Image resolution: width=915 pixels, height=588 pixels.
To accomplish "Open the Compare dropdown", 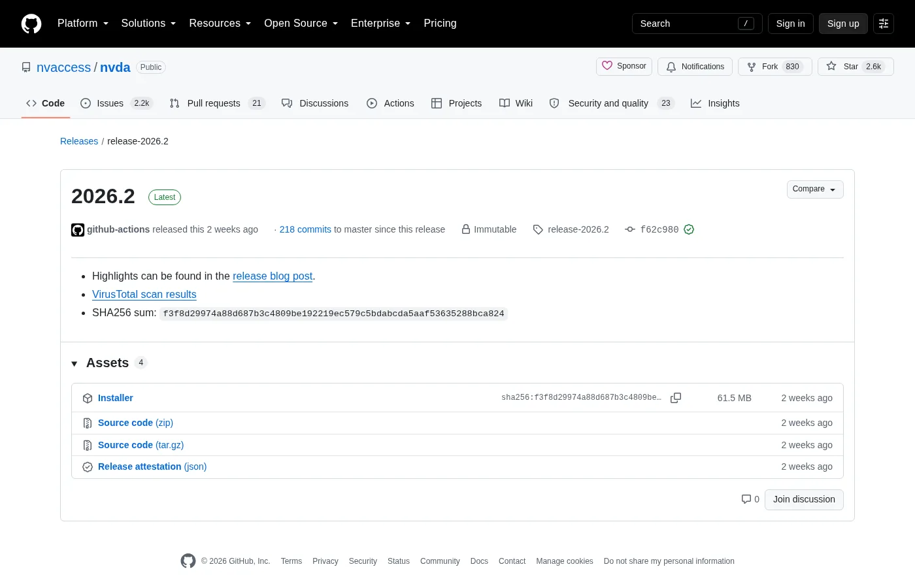I will click(x=815, y=189).
